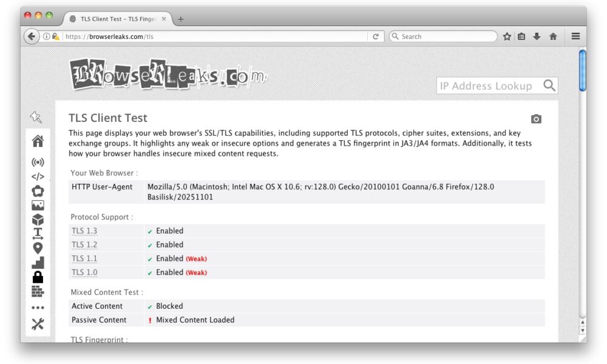Select the padlock TLS icon in sidebar
Screen dimensions: 607x364
[x=38, y=277]
